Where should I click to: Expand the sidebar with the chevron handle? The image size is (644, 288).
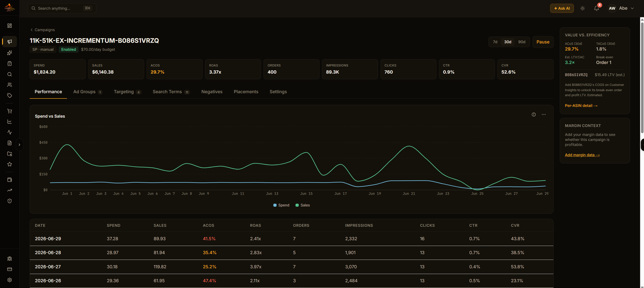(19, 145)
